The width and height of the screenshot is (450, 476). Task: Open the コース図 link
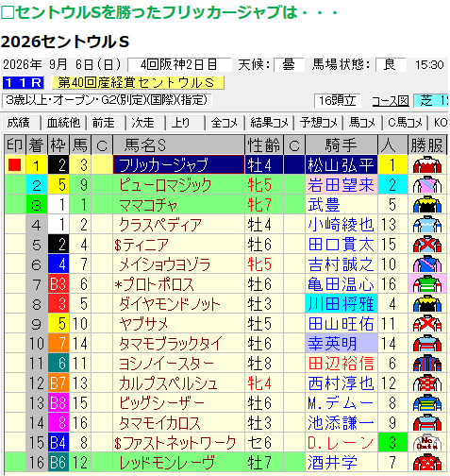(x=391, y=101)
